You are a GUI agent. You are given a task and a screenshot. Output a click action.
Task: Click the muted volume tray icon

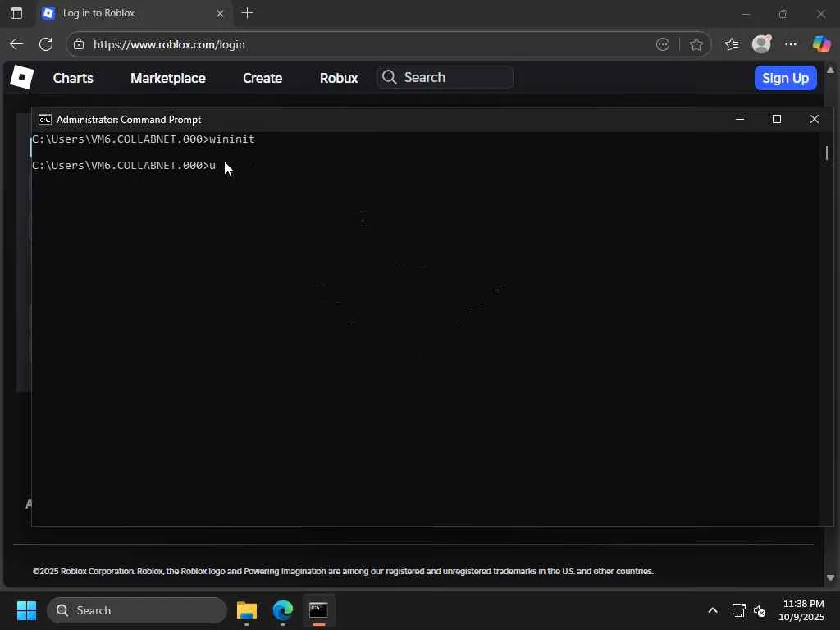(x=760, y=610)
